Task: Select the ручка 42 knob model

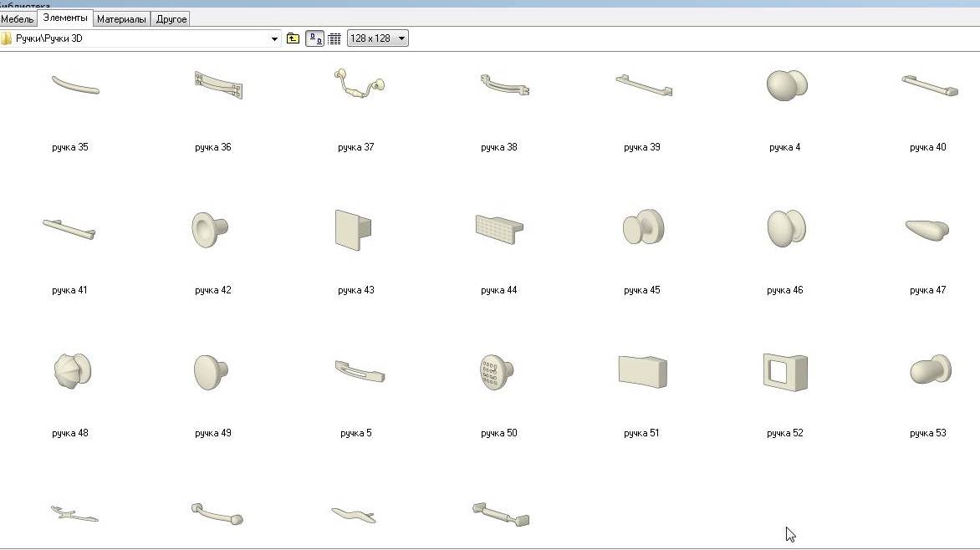Action: pos(210,229)
